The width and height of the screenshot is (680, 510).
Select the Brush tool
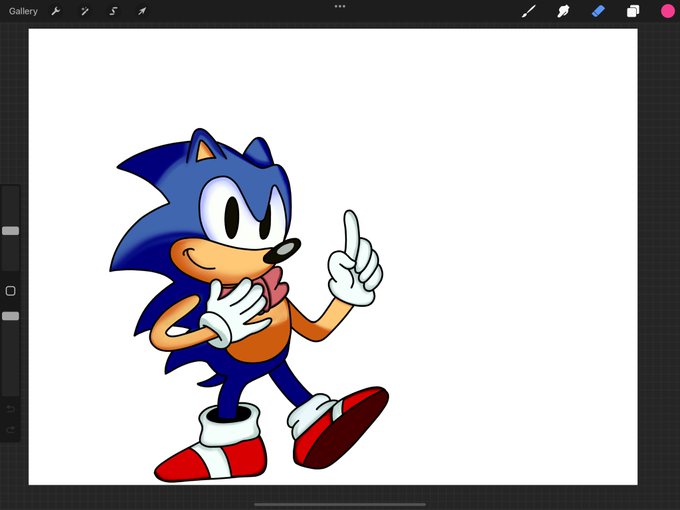tap(528, 11)
